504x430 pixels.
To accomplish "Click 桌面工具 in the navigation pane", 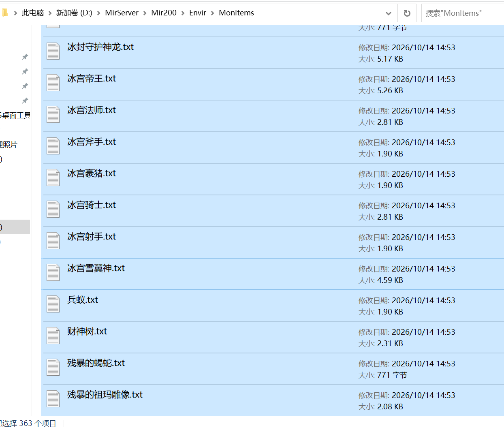I will tap(15, 116).
